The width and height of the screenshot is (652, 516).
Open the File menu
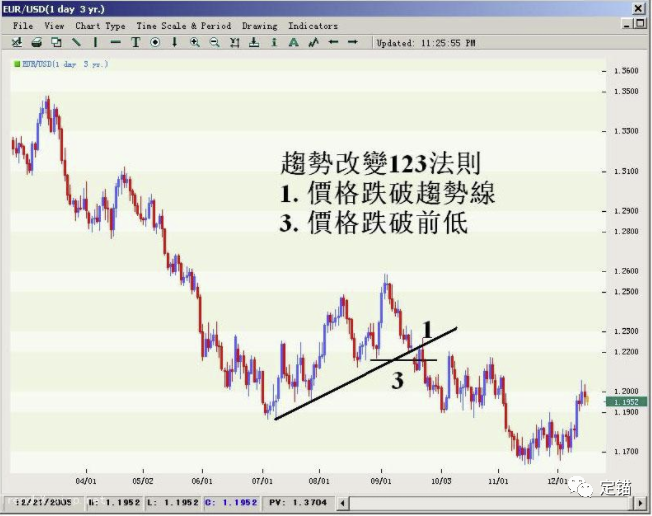pos(23,26)
